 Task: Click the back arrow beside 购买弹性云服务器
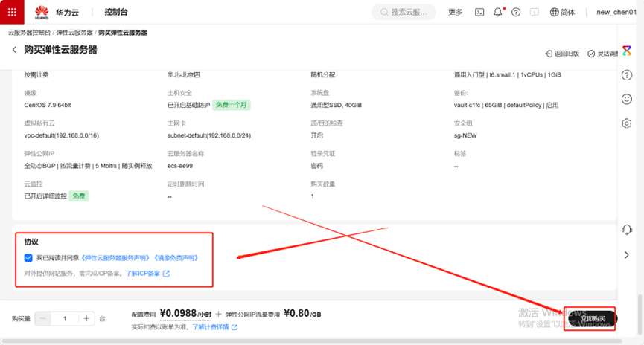click(14, 50)
